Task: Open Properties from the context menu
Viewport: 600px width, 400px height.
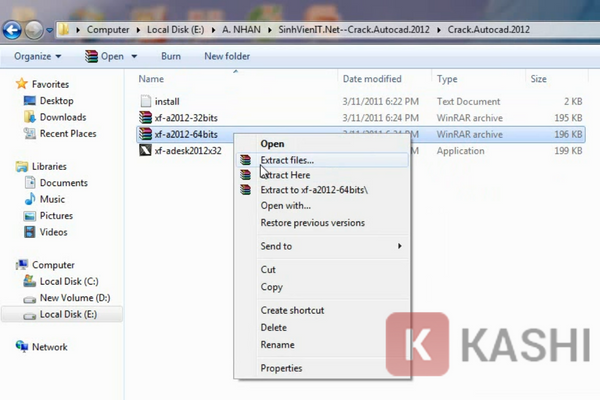Action: [x=281, y=368]
